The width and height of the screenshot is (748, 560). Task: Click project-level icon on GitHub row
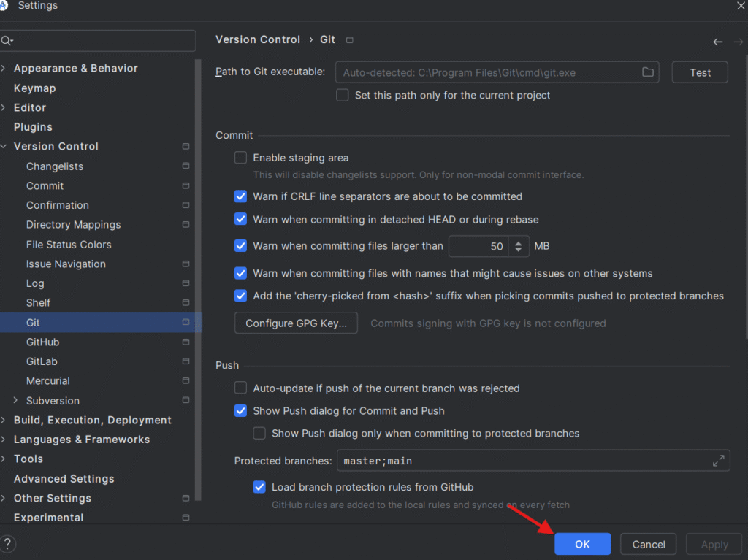[x=186, y=342]
